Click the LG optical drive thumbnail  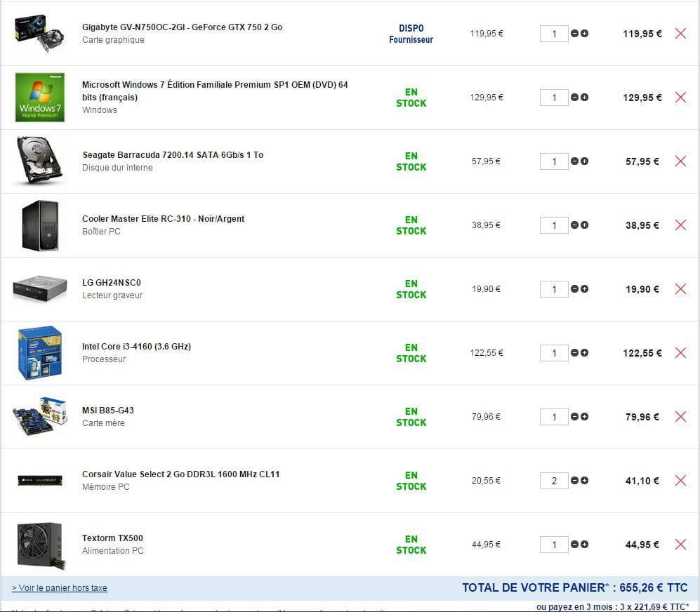(x=40, y=289)
